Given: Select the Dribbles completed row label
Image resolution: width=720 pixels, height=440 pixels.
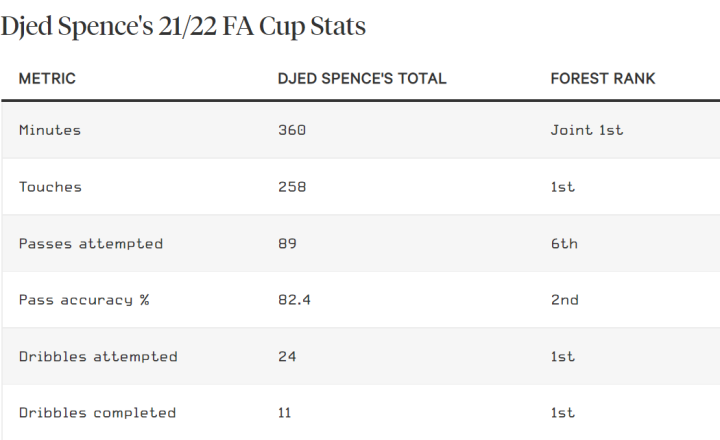Looking at the screenshot, I should pyautogui.click(x=97, y=413).
